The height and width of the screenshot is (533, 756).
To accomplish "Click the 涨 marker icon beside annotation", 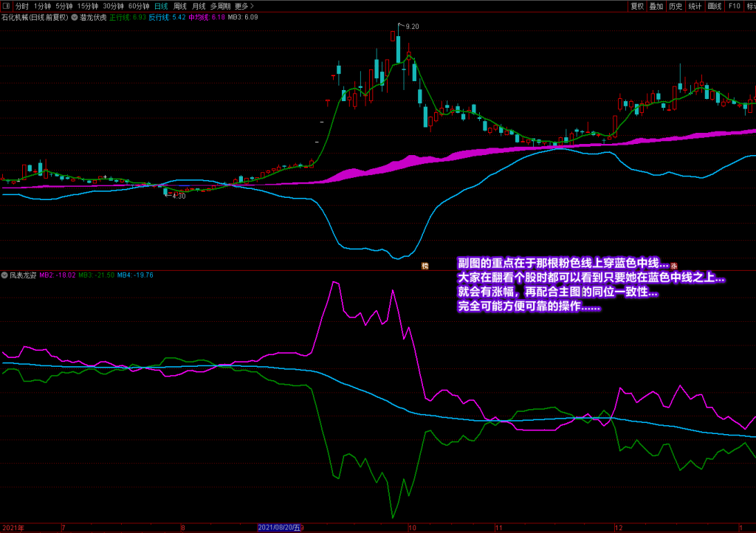I will coord(674,266).
